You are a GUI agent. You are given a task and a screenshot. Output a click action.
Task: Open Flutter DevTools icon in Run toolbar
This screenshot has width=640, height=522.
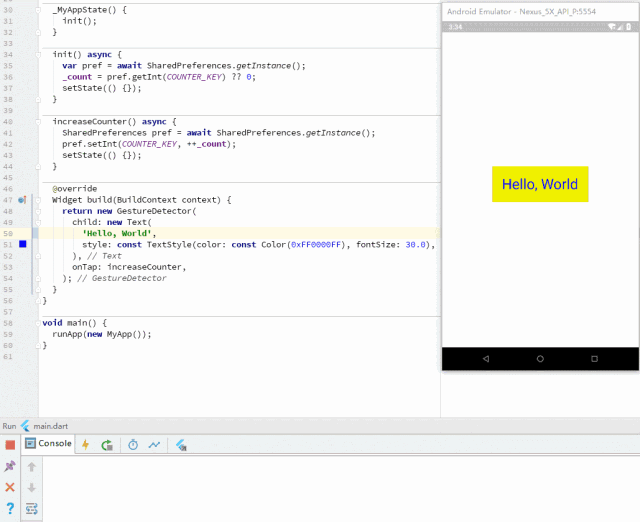(181, 445)
